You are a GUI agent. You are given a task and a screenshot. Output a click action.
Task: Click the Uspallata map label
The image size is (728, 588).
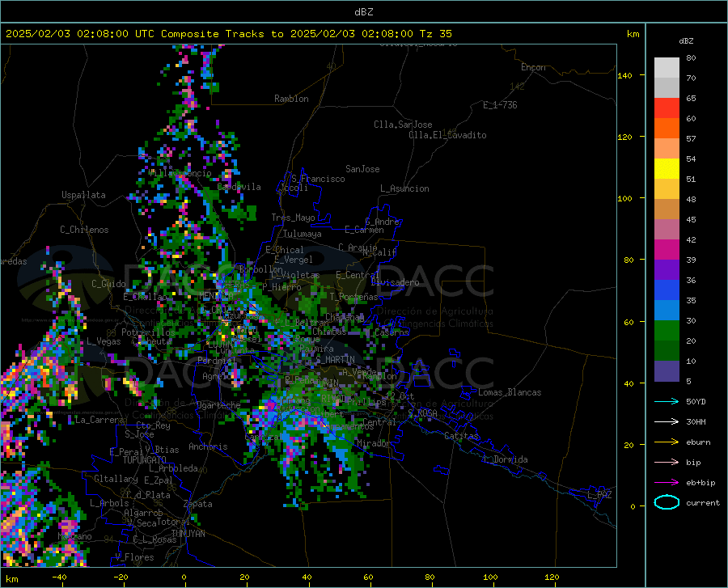[x=83, y=195]
